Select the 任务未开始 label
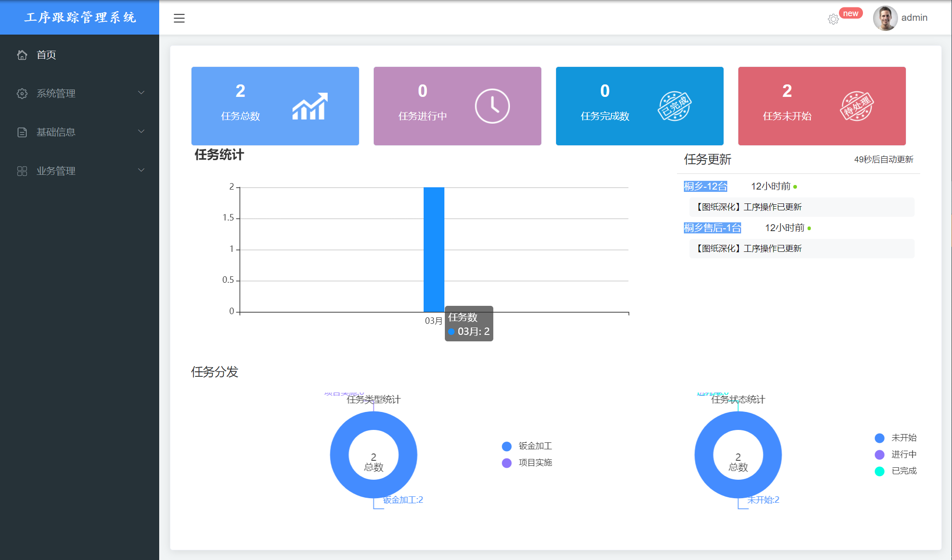This screenshot has width=952, height=560. coord(787,116)
